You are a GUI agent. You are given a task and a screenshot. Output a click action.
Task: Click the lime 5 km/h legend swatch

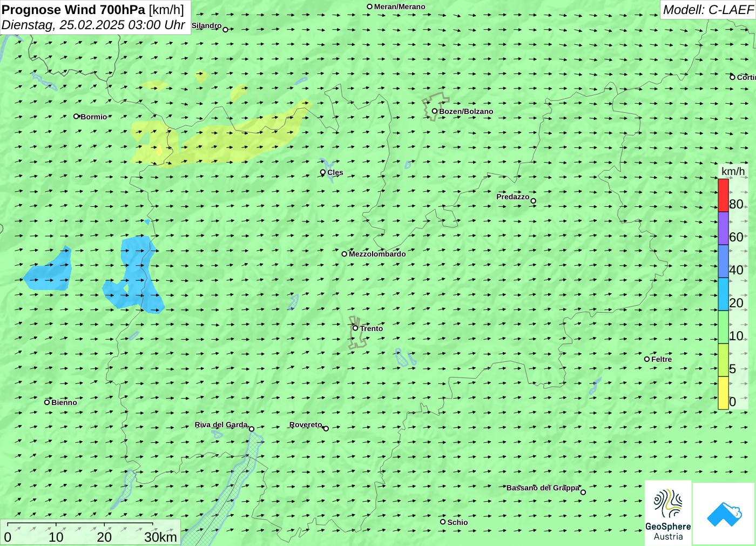click(723, 360)
